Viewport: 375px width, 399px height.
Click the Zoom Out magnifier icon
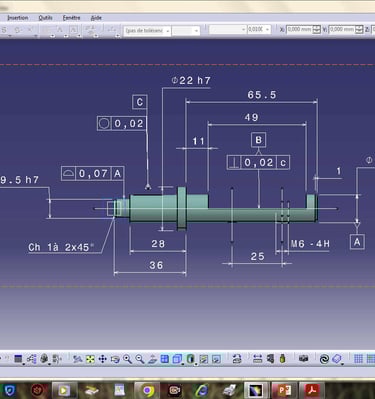point(140,359)
